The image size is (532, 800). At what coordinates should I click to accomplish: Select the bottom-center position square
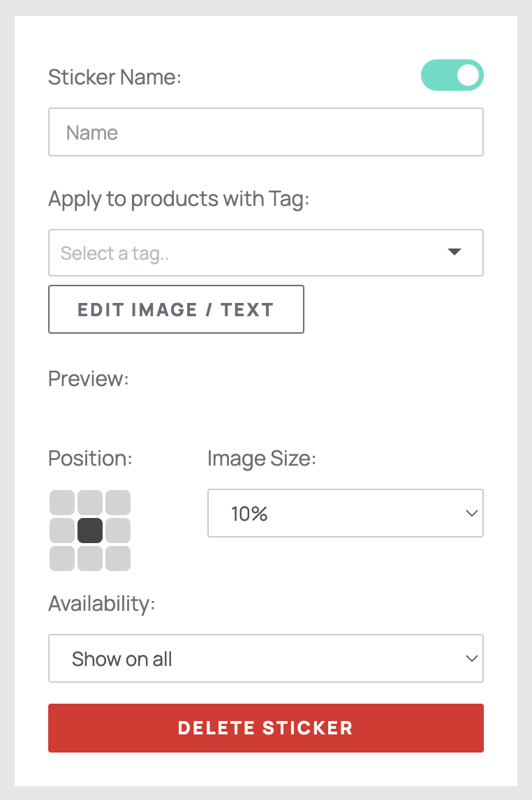(90, 558)
